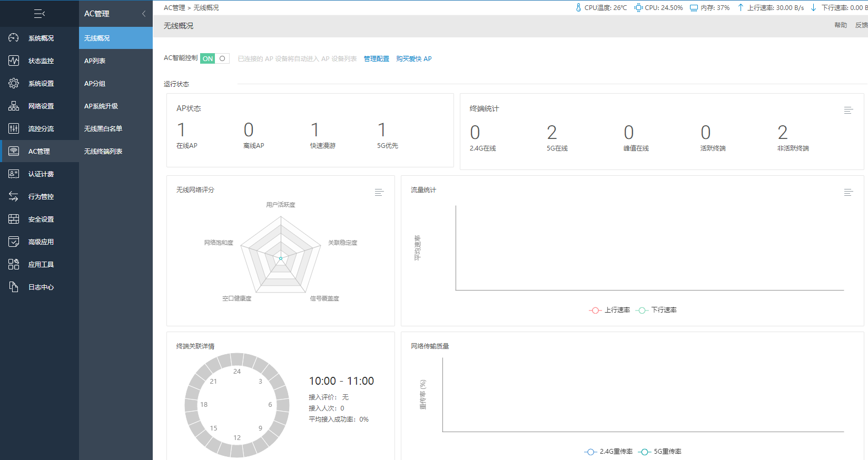Click the 上行速率 up arrow icon

tap(741, 7)
